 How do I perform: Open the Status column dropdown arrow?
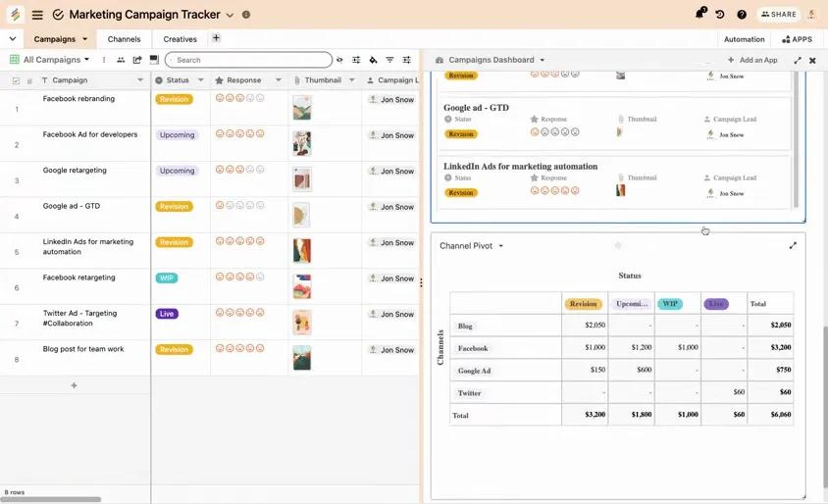[201, 80]
